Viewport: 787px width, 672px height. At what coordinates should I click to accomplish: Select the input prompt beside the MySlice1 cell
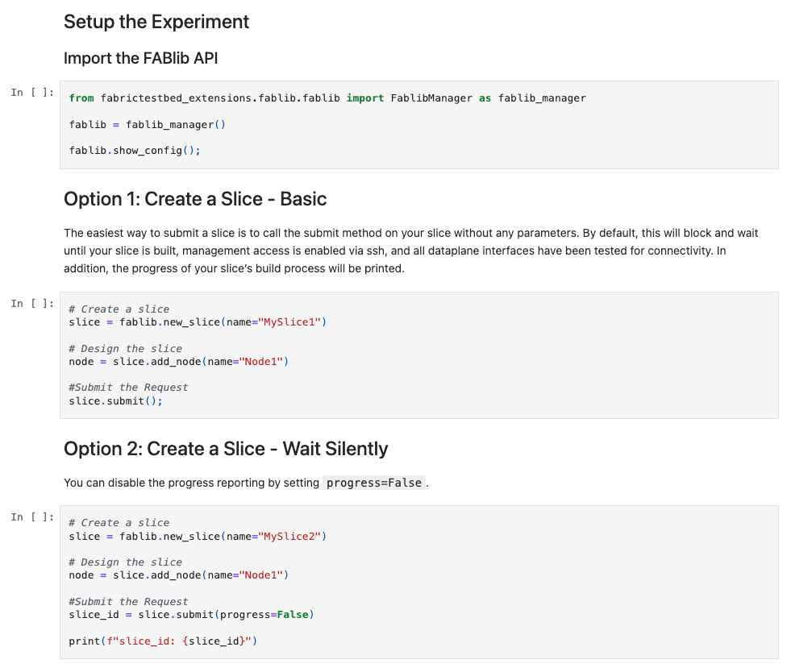coord(33,304)
